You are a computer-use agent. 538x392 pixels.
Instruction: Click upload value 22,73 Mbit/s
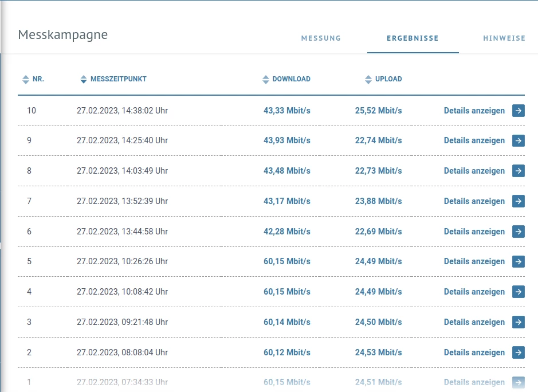[x=379, y=171]
